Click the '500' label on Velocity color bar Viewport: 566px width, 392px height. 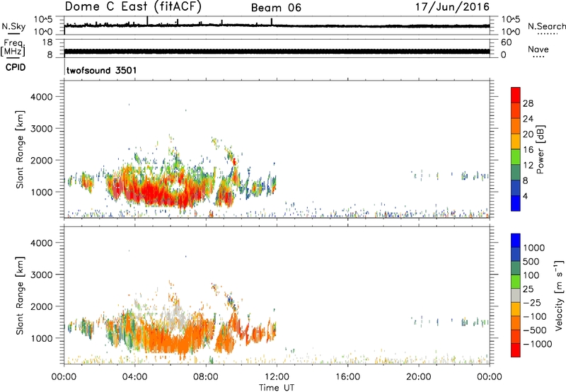tap(531, 262)
